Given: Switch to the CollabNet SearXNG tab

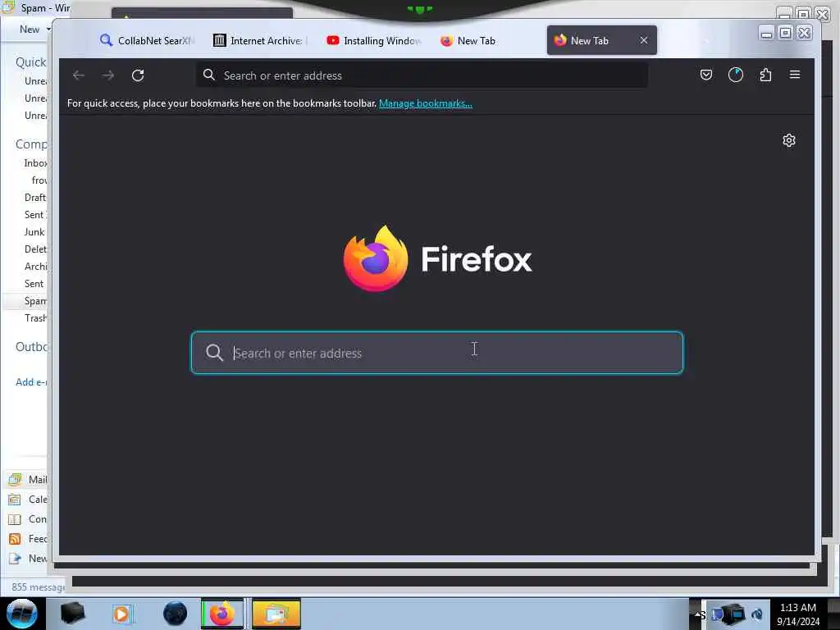Looking at the screenshot, I should point(147,41).
